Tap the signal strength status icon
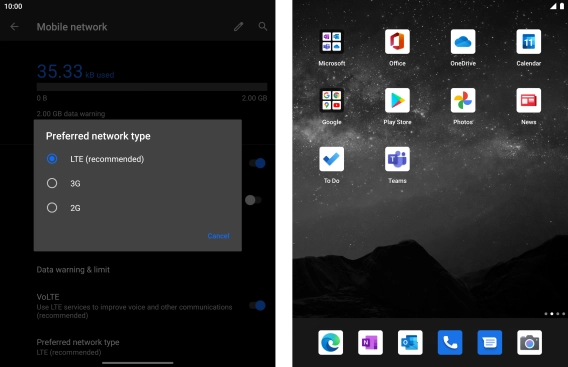The height and width of the screenshot is (367, 568). [x=553, y=6]
